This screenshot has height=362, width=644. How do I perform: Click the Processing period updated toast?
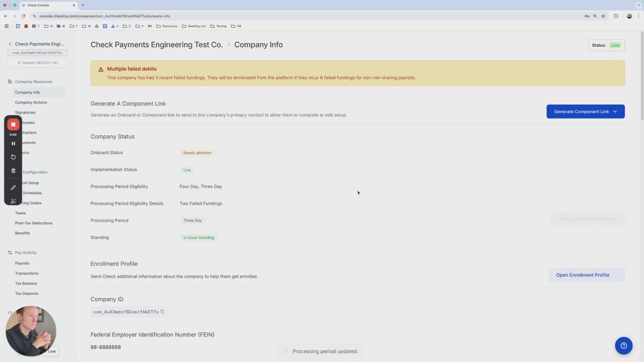pos(320,351)
